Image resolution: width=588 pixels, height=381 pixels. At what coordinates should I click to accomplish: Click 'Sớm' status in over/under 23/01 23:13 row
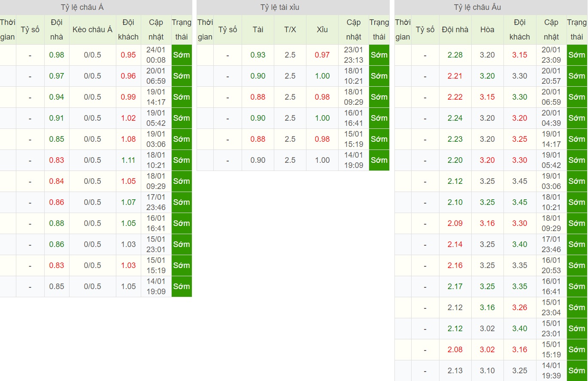(x=379, y=55)
